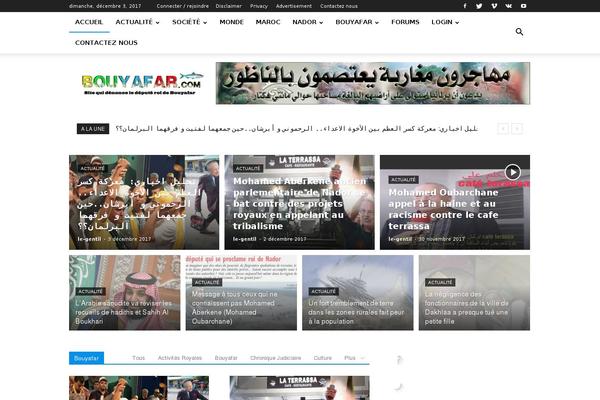Expand the Société dropdown menu

click(189, 22)
